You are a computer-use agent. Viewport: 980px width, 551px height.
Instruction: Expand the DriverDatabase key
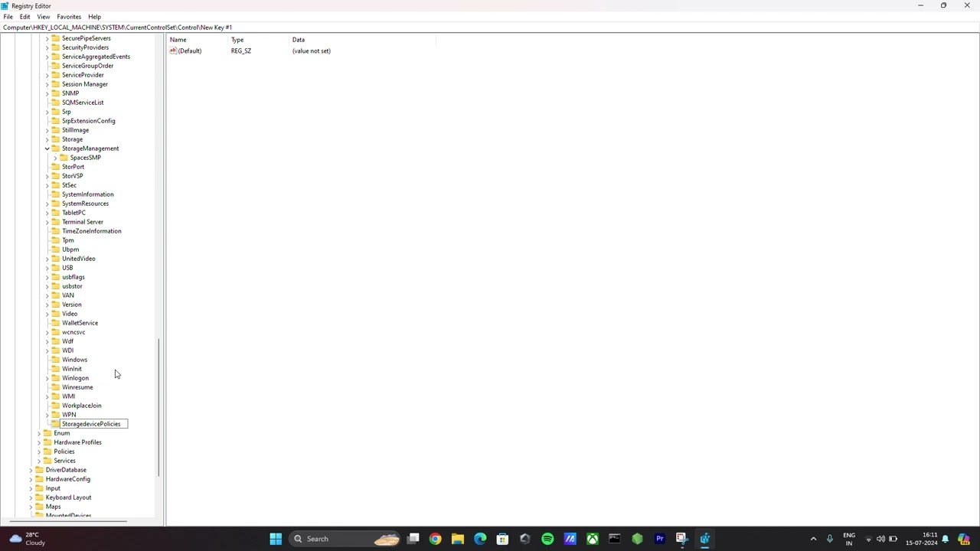[31, 470]
